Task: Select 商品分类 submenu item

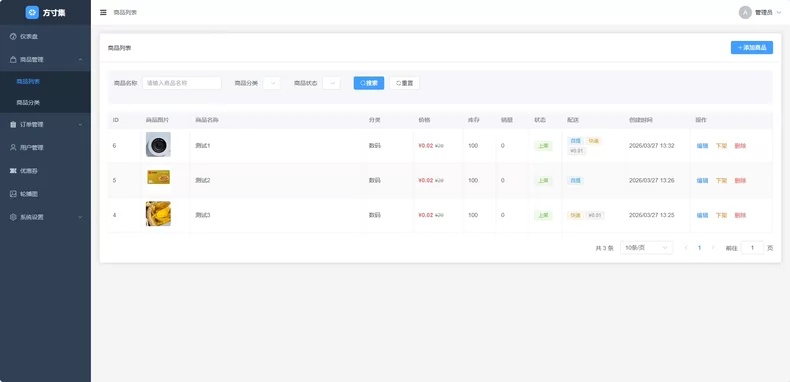Action: tap(45, 102)
